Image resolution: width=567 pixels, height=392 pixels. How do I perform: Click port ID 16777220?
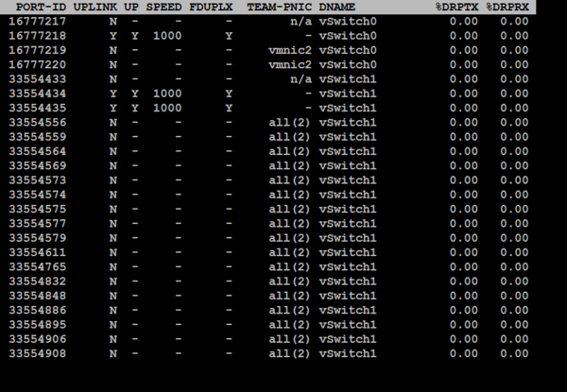tap(38, 64)
